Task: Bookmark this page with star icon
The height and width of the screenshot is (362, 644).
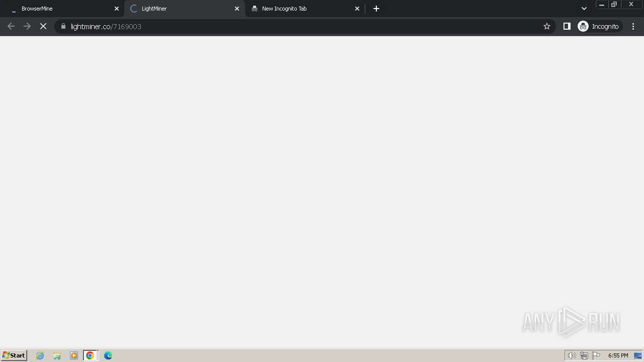Action: tap(547, 26)
